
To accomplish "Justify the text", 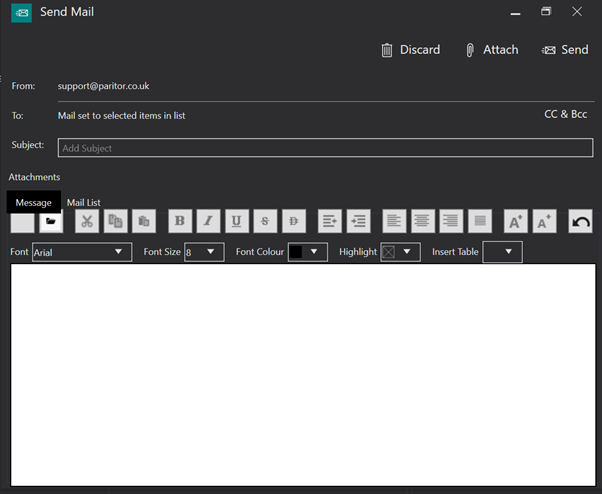I will pos(480,221).
